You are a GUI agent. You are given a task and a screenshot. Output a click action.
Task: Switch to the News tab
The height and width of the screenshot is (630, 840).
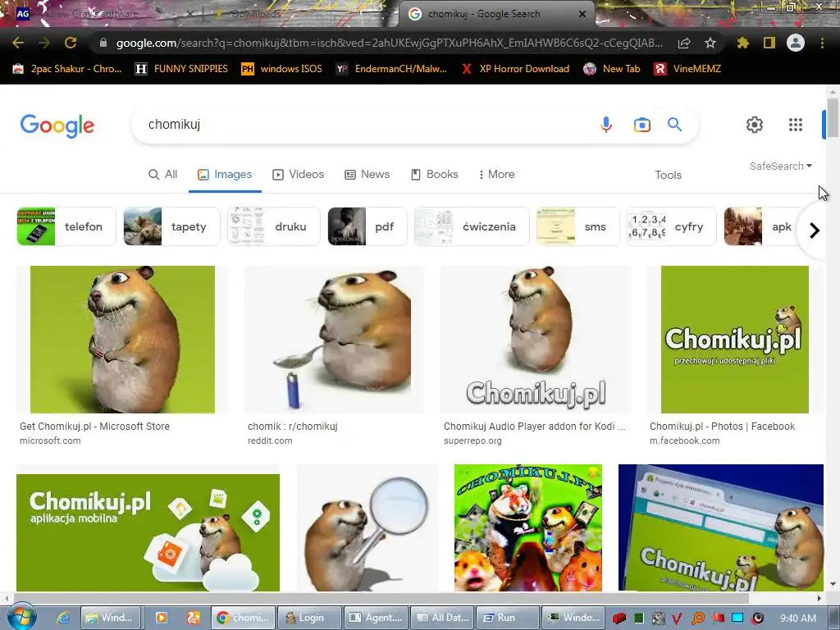click(367, 175)
